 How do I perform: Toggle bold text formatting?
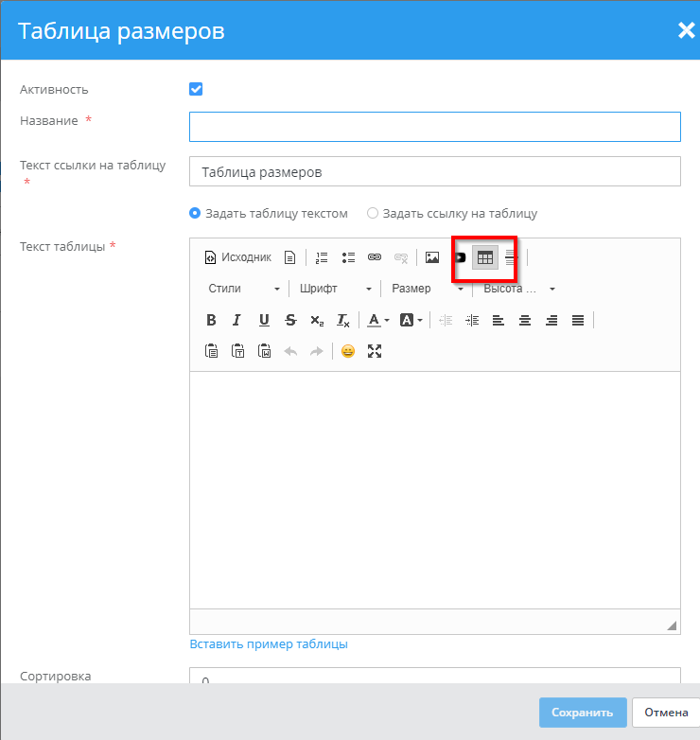pyautogui.click(x=211, y=320)
